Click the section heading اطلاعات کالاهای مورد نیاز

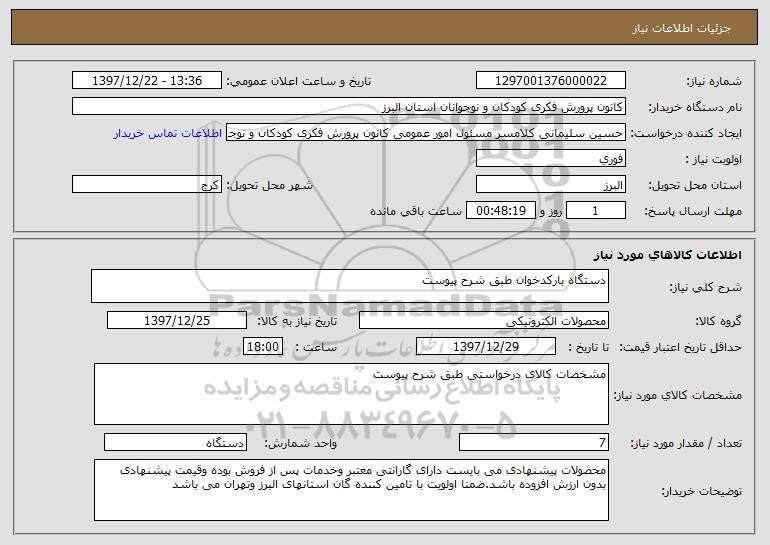(x=667, y=255)
